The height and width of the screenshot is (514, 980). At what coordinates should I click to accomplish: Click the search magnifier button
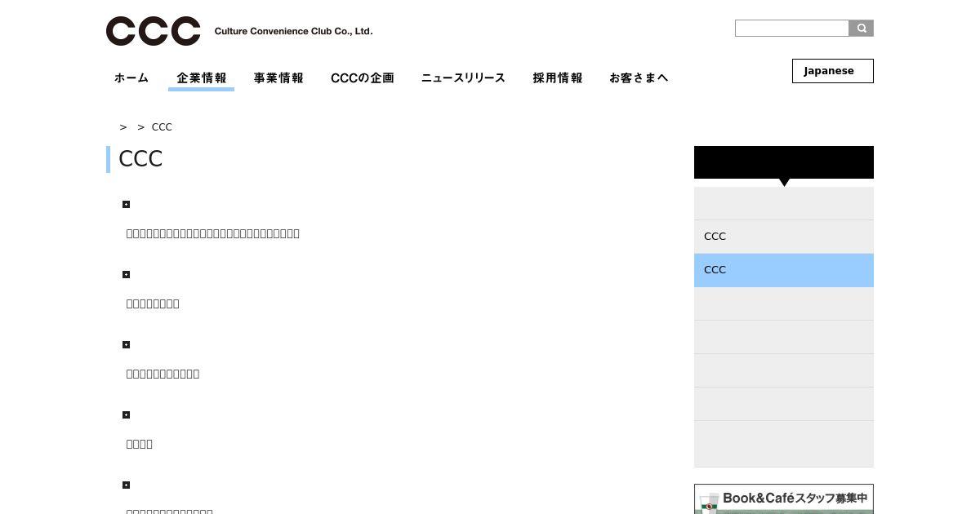pyautogui.click(x=862, y=29)
